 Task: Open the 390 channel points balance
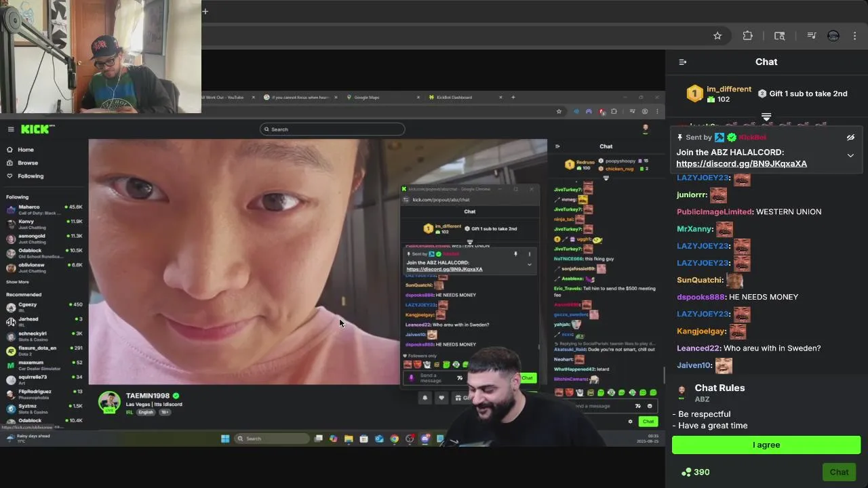pos(696,472)
